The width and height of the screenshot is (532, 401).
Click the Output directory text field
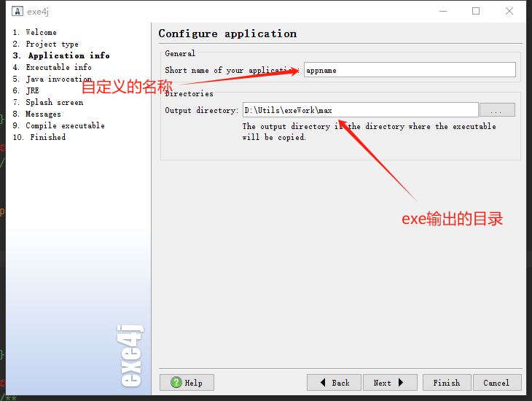click(x=360, y=110)
